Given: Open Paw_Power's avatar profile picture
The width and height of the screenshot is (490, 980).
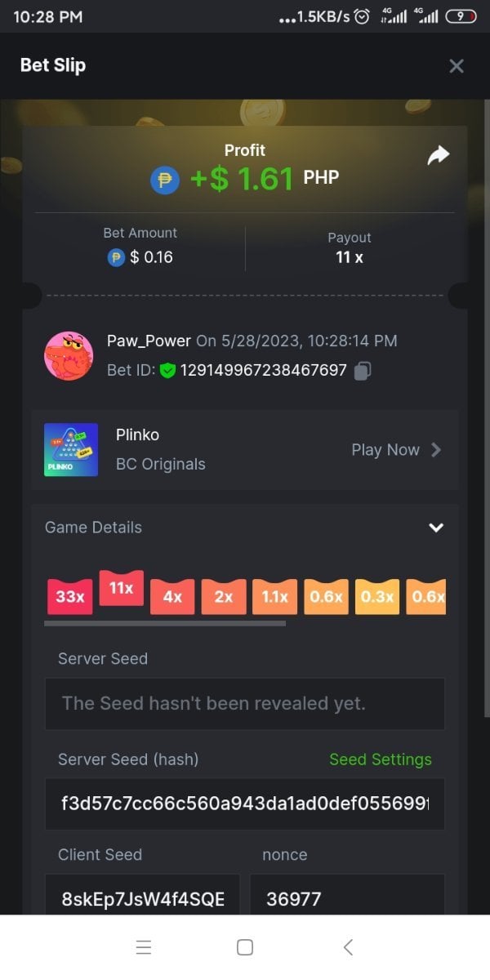Looking at the screenshot, I should point(69,356).
